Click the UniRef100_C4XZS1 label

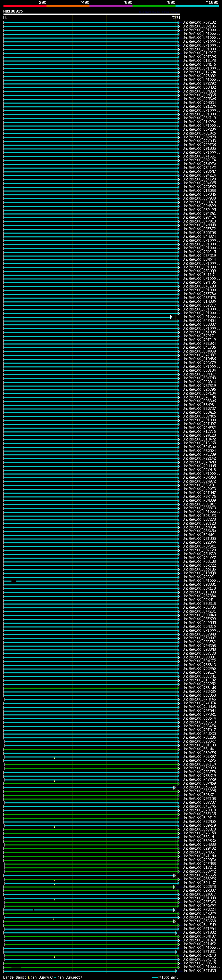coord(199,611)
